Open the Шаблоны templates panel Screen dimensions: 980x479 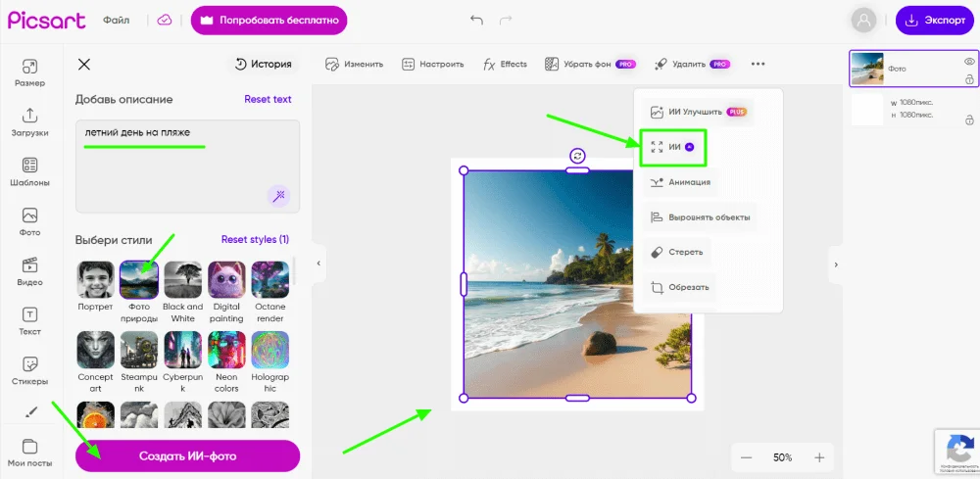(x=29, y=172)
